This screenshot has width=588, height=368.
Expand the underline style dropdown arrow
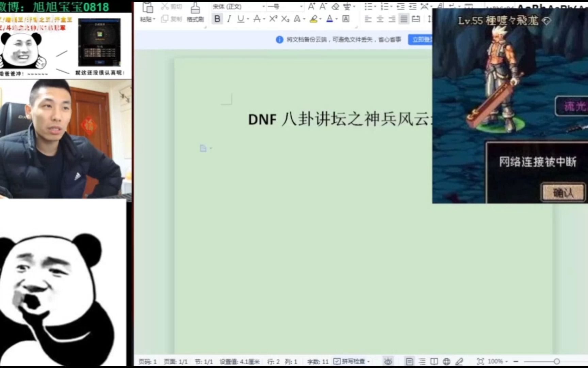point(248,19)
